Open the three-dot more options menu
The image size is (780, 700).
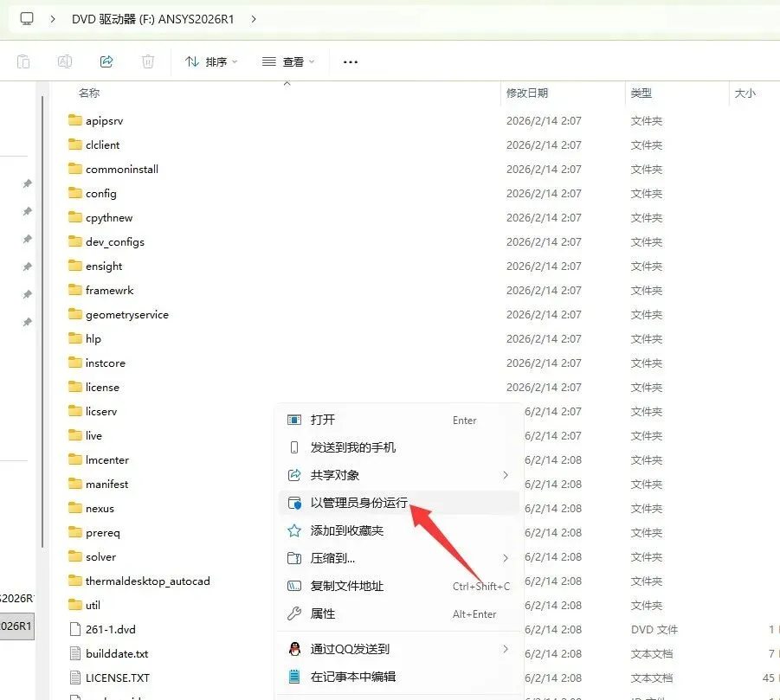click(351, 62)
